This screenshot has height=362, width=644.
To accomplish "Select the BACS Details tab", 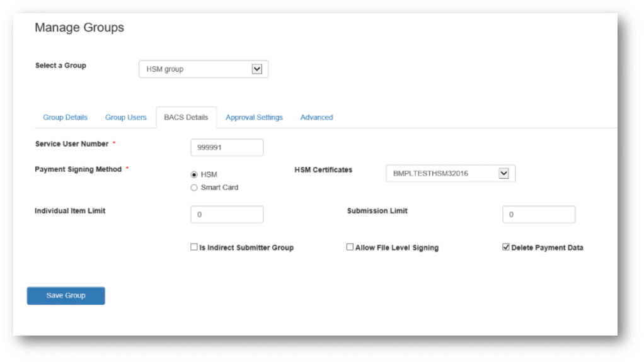I will tap(186, 117).
